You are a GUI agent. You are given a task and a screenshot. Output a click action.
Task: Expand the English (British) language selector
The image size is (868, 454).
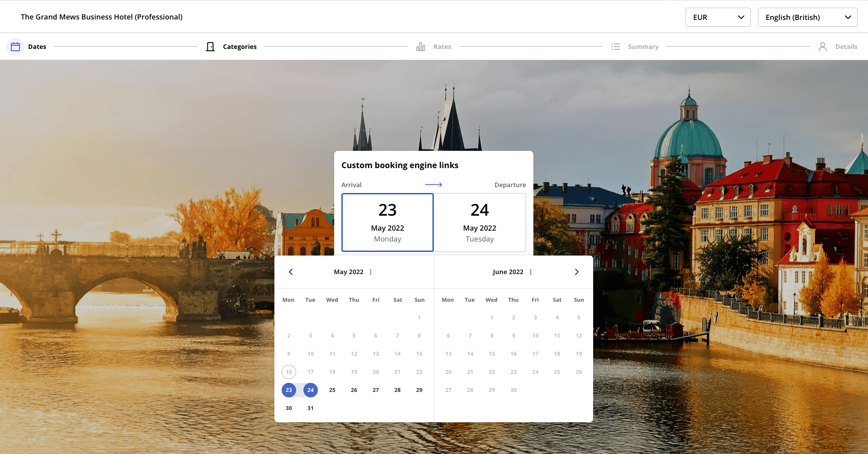pyautogui.click(x=807, y=17)
